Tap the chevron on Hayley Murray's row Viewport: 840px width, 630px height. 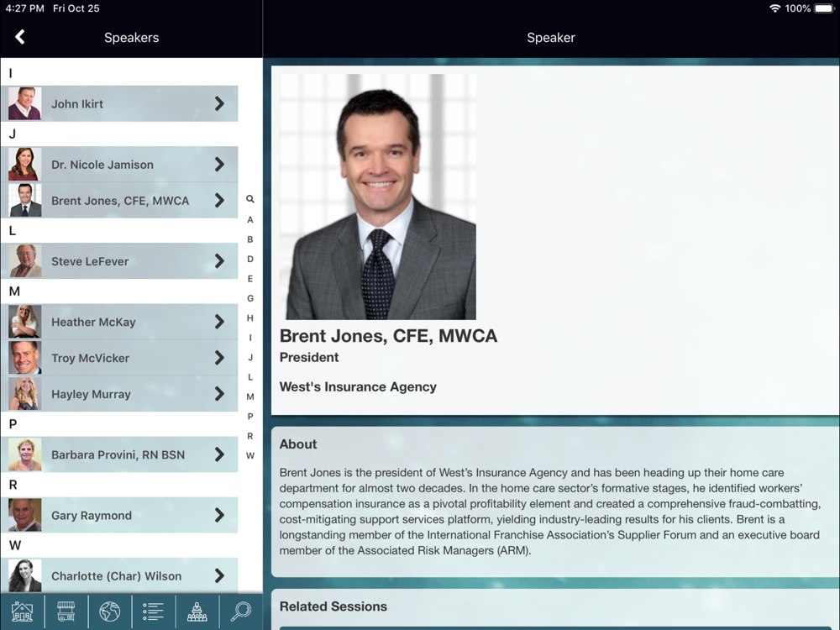219,394
